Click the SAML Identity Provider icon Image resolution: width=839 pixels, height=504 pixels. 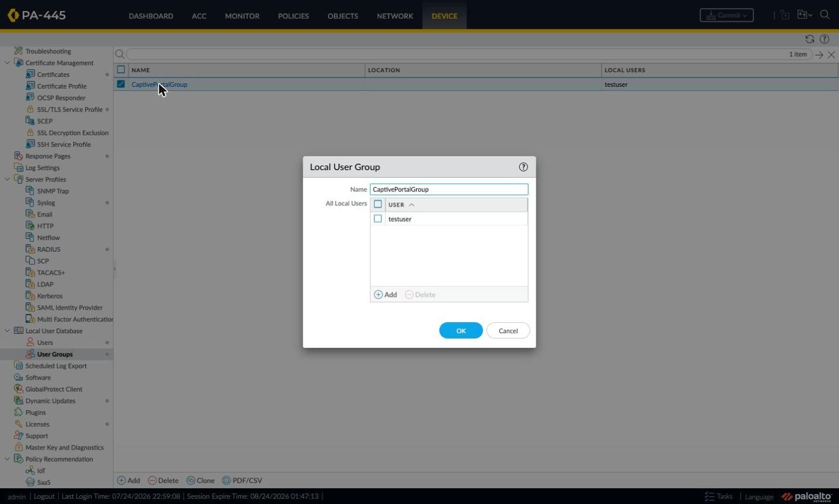[31, 307]
